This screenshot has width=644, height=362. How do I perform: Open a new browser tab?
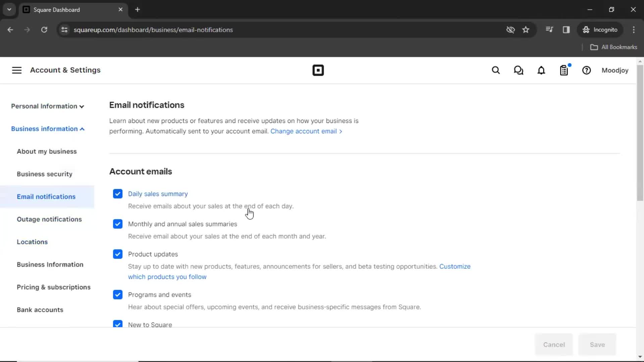pos(138,10)
